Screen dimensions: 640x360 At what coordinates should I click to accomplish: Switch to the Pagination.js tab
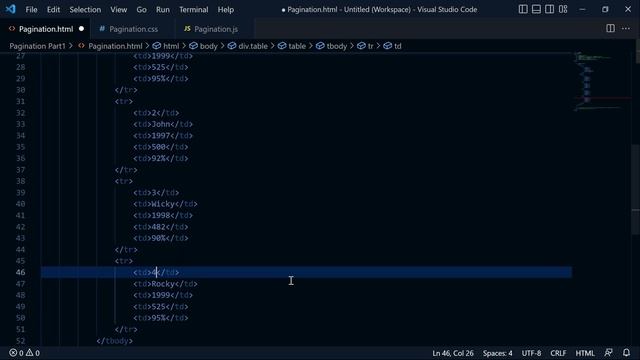point(216,29)
